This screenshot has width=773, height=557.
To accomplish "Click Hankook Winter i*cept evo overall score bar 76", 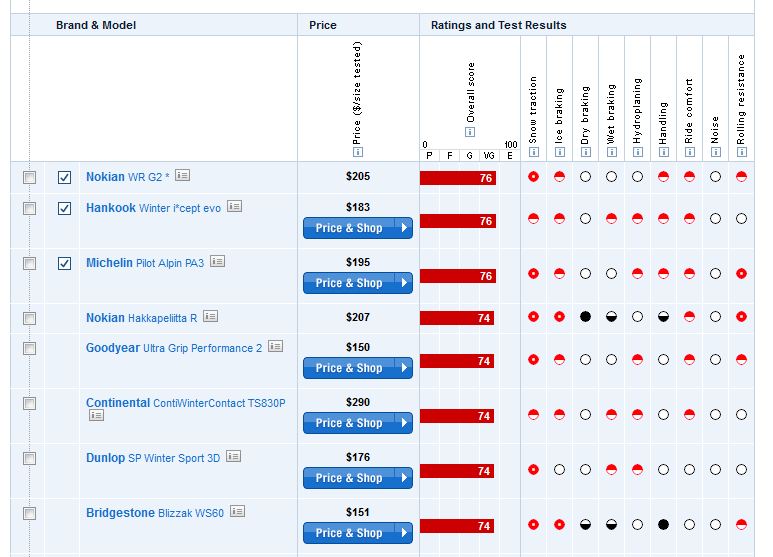I will 458,221.
